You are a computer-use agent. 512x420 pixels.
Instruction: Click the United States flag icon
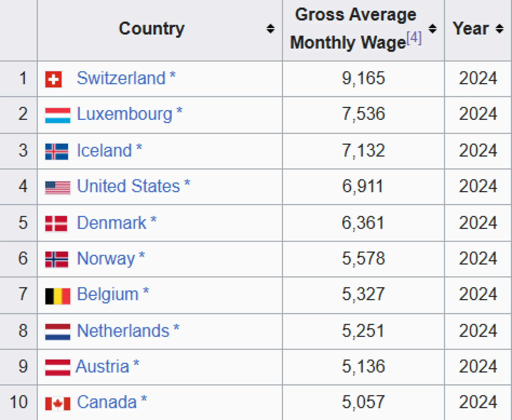[58, 188]
